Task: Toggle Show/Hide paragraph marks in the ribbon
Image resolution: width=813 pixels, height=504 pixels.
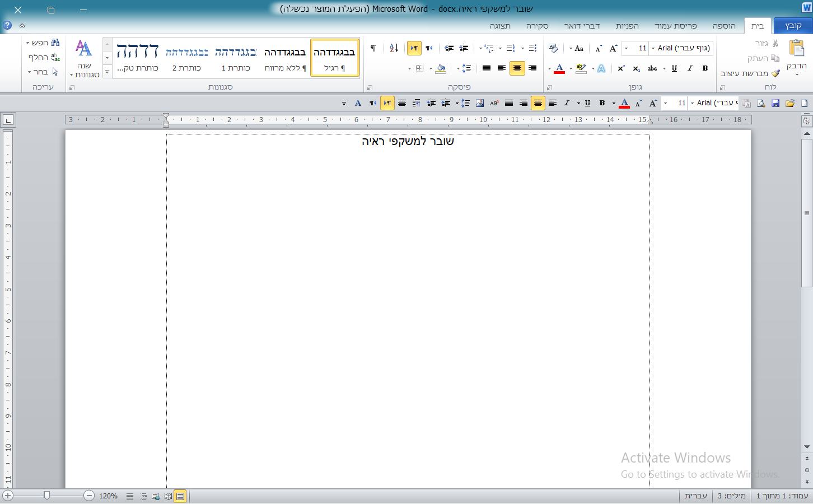Action: tap(373, 48)
